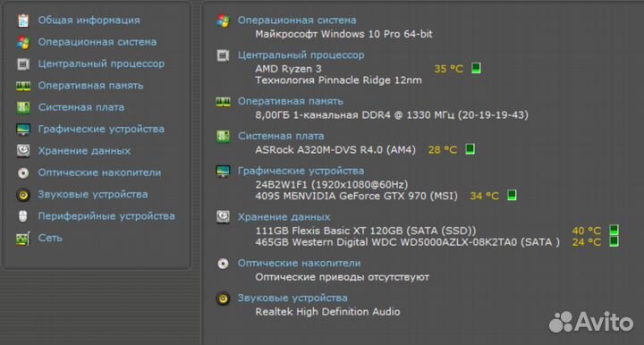This screenshot has height=345, width=644.
Task: Open Общая информация in the sidebar
Action: pyautogui.click(x=89, y=20)
